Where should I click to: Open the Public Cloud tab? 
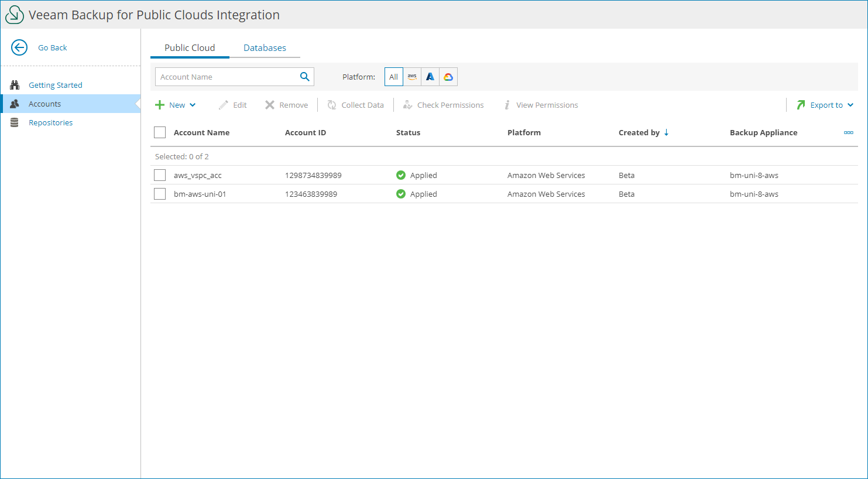point(190,47)
